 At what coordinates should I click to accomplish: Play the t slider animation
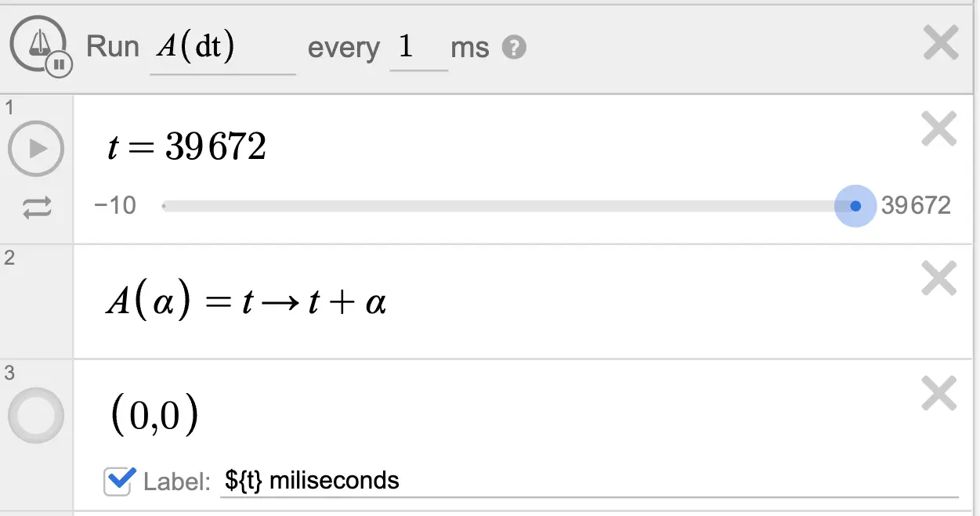36,149
